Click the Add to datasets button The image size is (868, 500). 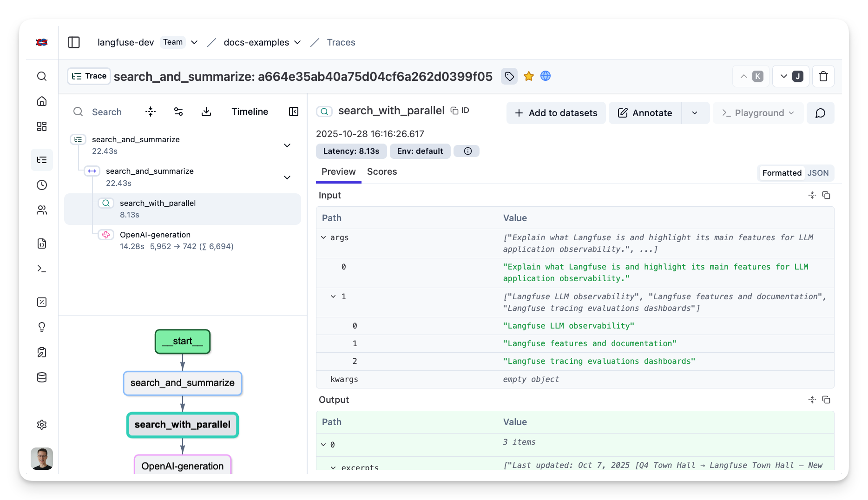[x=556, y=113]
